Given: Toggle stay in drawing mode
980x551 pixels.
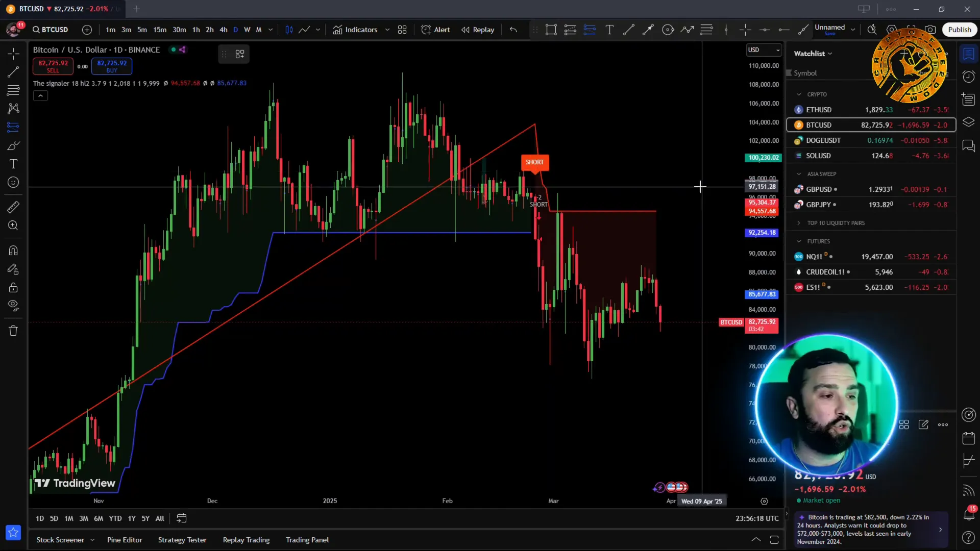Looking at the screenshot, I should coord(13,269).
